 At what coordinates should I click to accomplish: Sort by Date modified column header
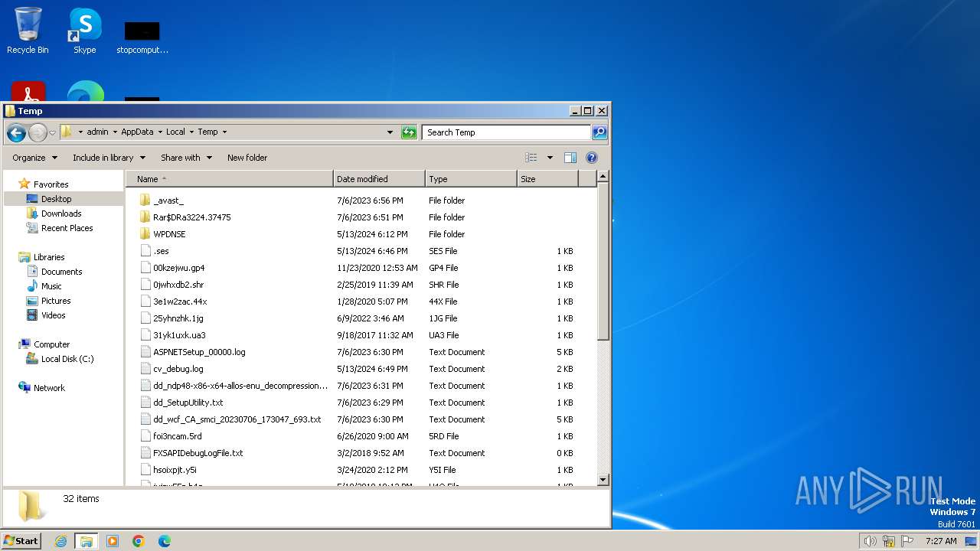379,179
